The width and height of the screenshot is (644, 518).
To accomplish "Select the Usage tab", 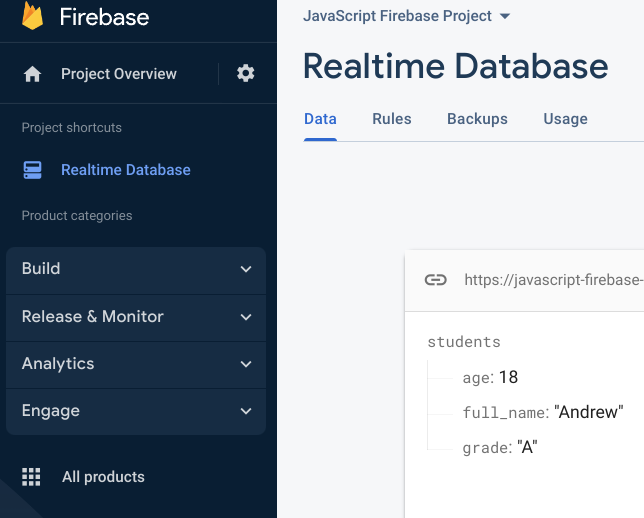I will tap(565, 119).
